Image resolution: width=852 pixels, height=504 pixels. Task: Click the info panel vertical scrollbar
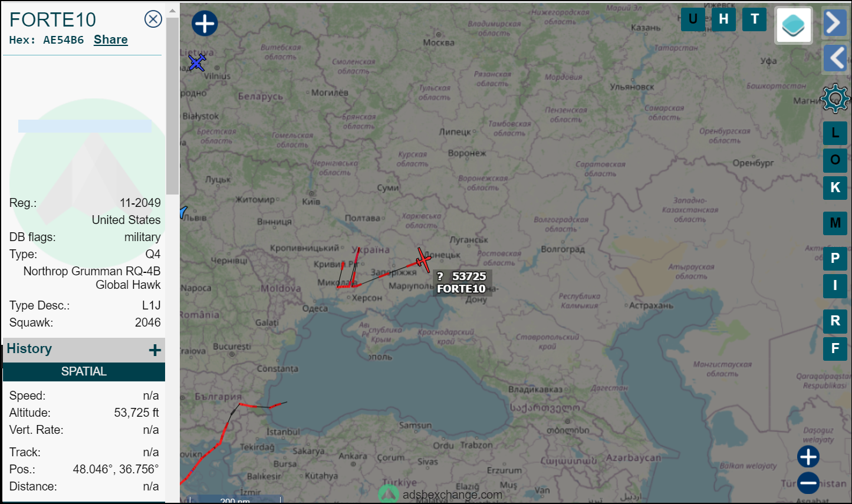[x=172, y=106]
